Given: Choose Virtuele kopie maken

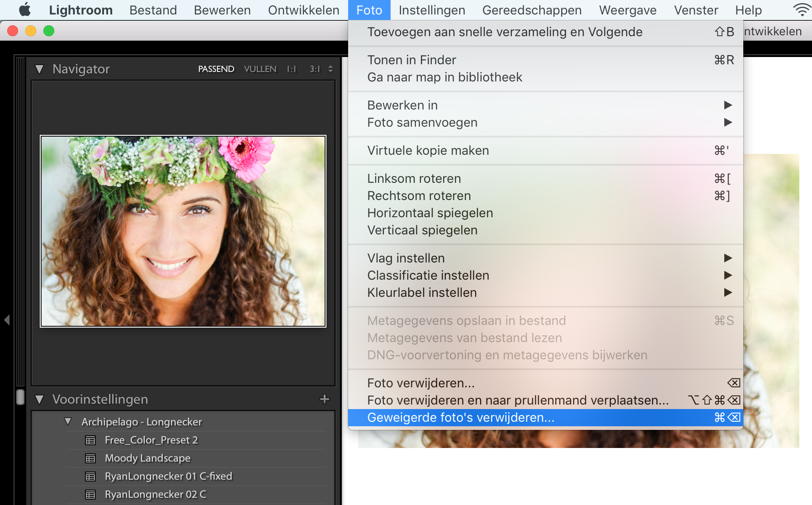Looking at the screenshot, I should (x=546, y=150).
